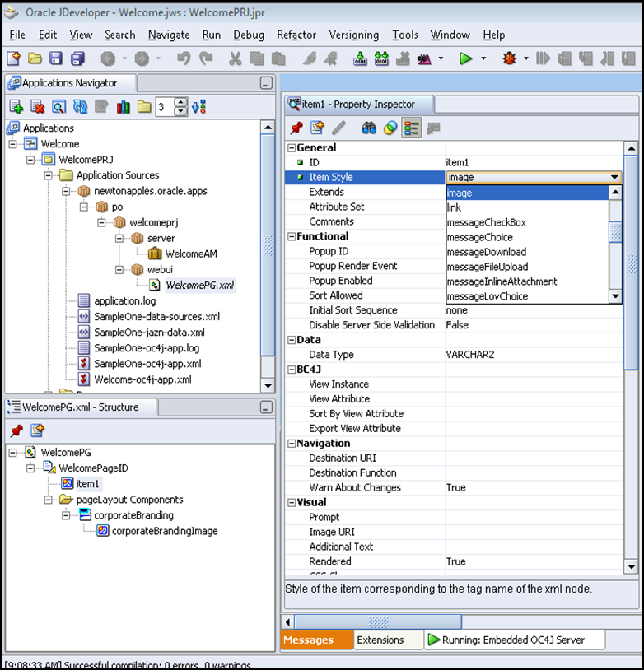Click the Copy toolbar icon
Viewport: 644px width, 670px height.
(257, 58)
